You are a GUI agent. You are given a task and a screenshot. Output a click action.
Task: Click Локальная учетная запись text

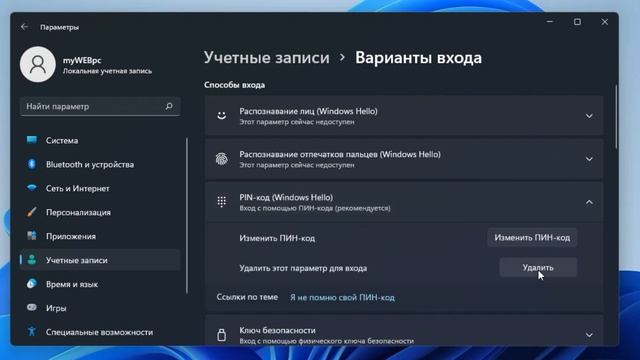pyautogui.click(x=107, y=71)
